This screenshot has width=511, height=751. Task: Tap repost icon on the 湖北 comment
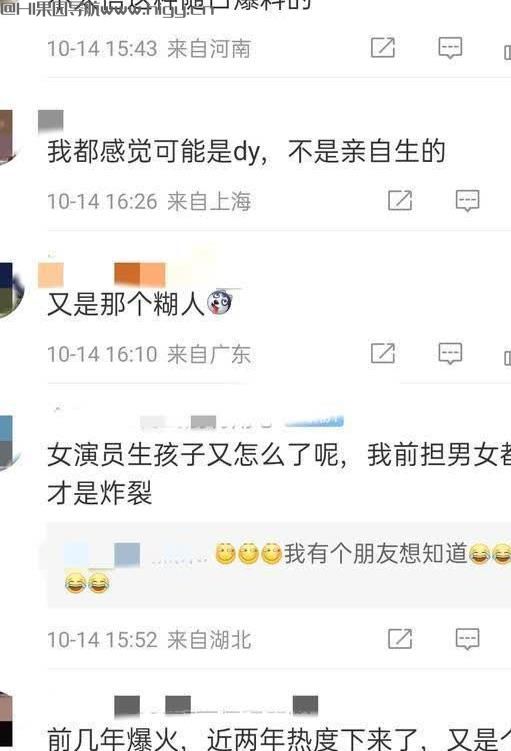tap(400, 638)
